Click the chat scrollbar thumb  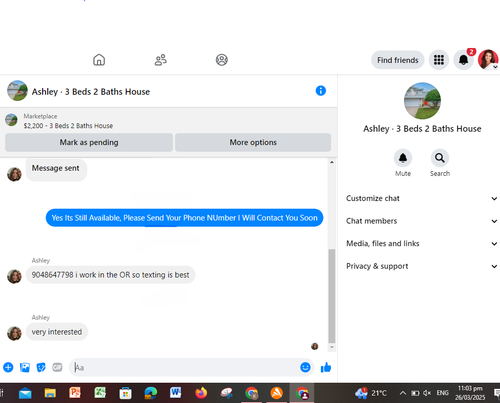pyautogui.click(x=332, y=296)
